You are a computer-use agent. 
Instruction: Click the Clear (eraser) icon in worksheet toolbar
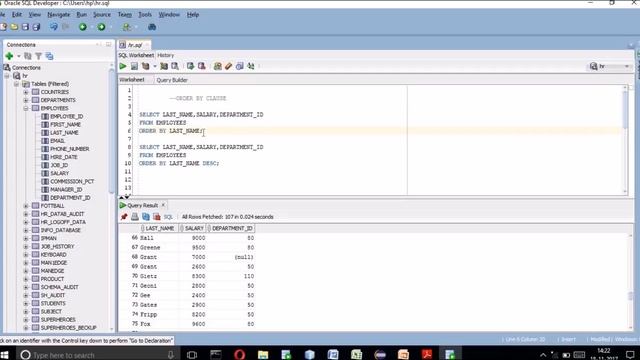point(229,66)
